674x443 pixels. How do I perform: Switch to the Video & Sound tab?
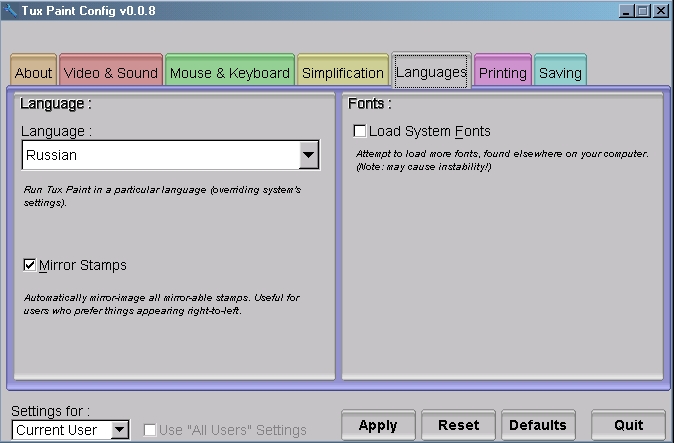(x=111, y=73)
